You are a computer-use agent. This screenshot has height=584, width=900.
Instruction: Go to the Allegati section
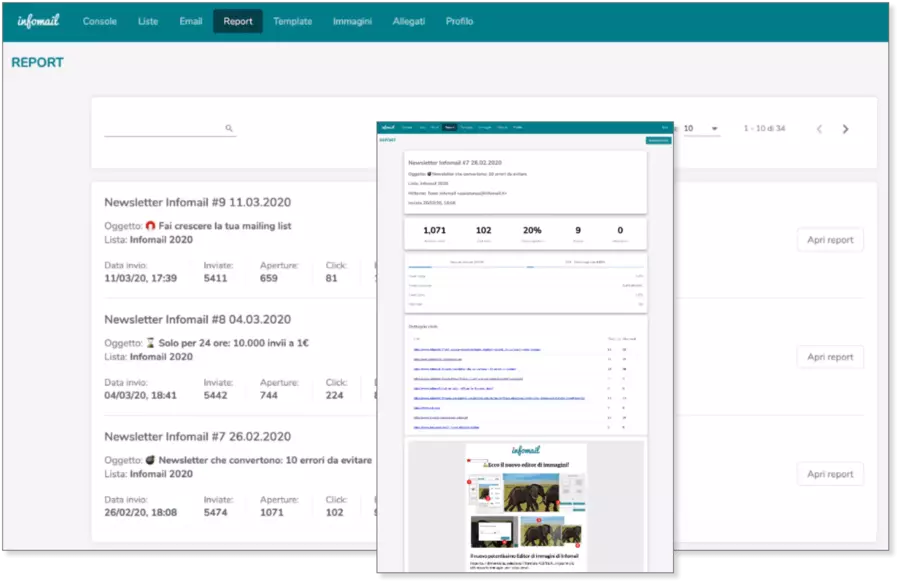click(408, 21)
